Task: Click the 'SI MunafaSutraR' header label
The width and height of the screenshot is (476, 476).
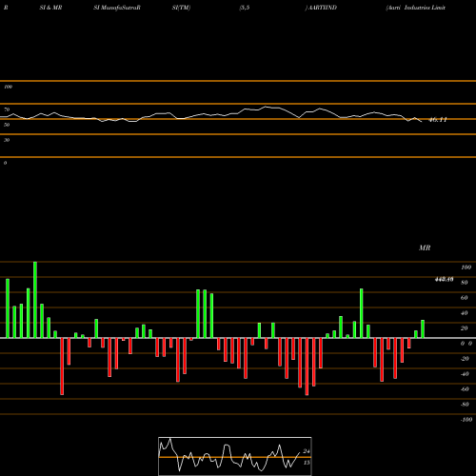Action: [x=117, y=8]
